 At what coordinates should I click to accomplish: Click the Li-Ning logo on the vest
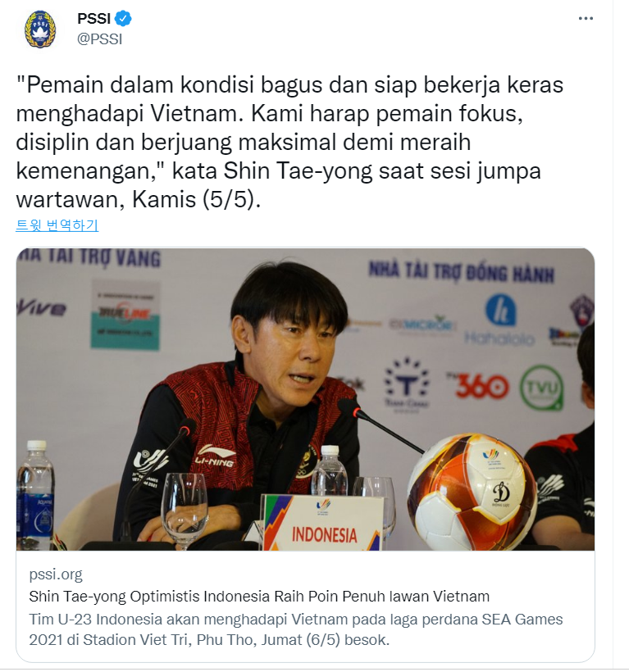215,455
